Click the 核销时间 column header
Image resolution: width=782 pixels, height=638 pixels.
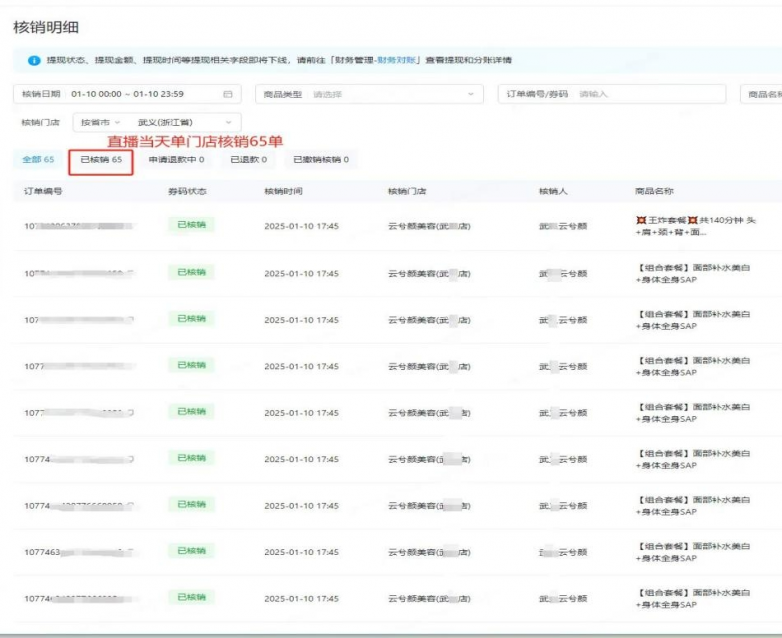click(x=283, y=190)
